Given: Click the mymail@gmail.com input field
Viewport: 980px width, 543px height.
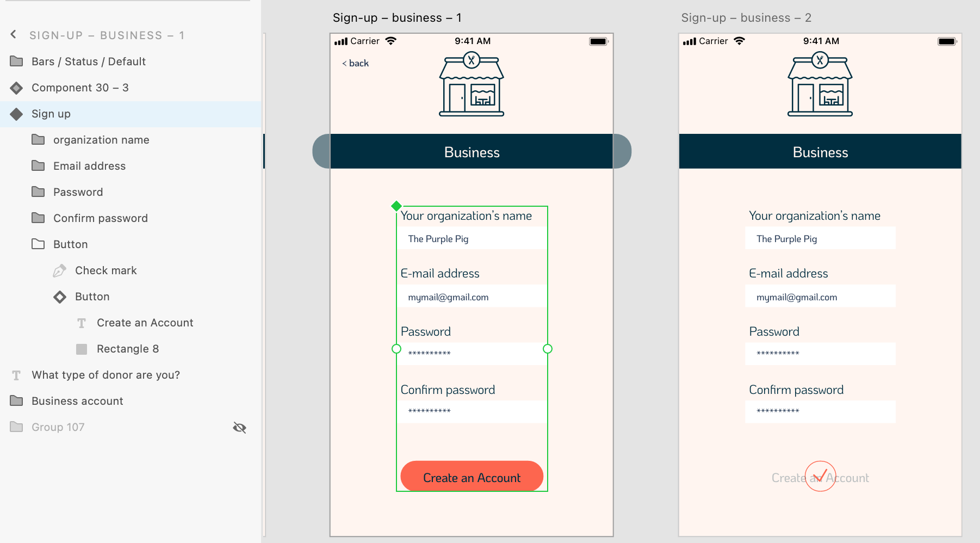Looking at the screenshot, I should pos(472,297).
